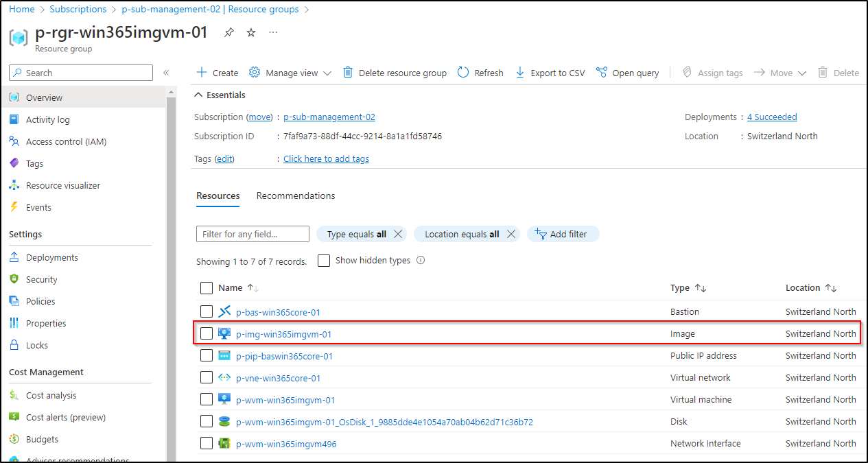The image size is (868, 463).
Task: Check the p-pip-baswin365core-01 row checkbox
Action: (x=207, y=356)
